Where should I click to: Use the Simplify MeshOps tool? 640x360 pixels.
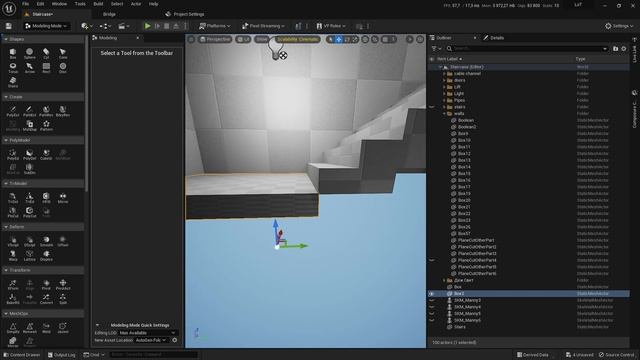pyautogui.click(x=13, y=328)
